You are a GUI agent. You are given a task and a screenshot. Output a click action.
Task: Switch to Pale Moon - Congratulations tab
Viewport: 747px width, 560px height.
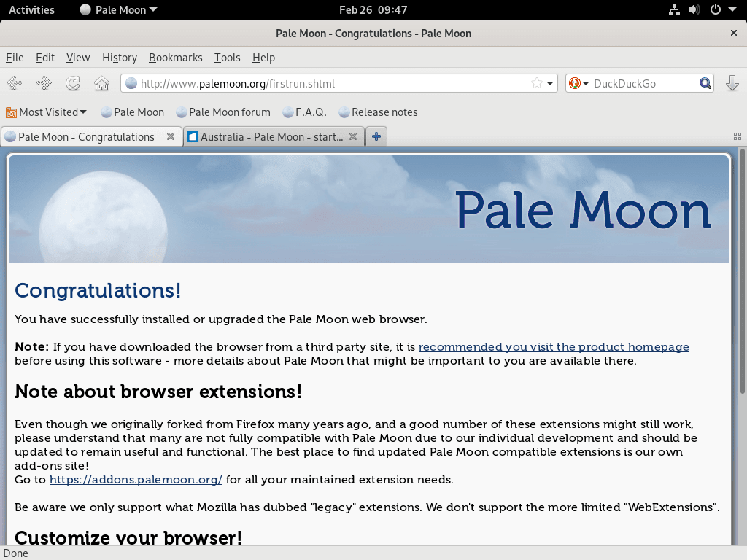point(91,136)
